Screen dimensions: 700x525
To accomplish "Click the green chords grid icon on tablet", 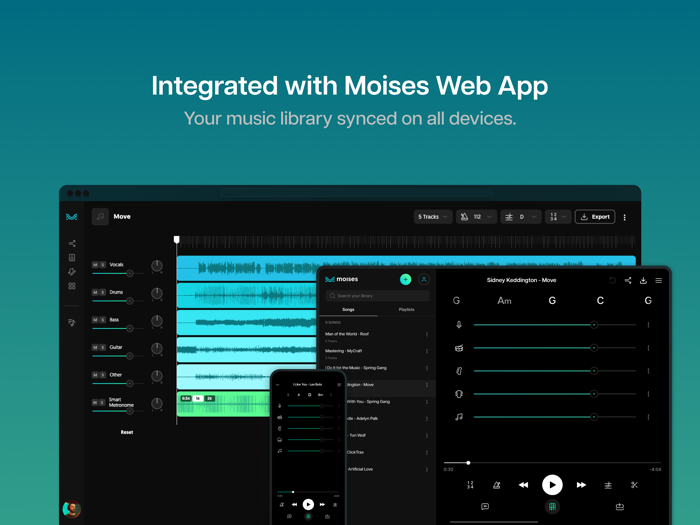I will click(552, 507).
